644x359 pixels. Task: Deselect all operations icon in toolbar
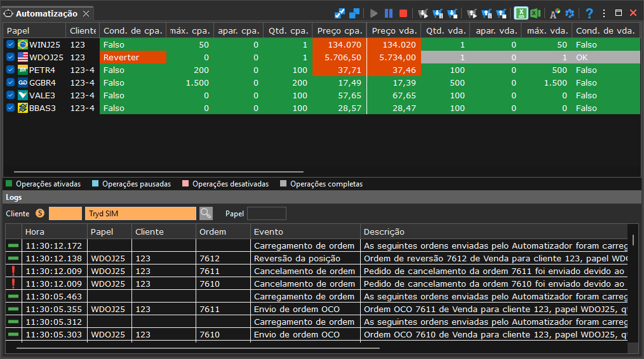(x=354, y=13)
